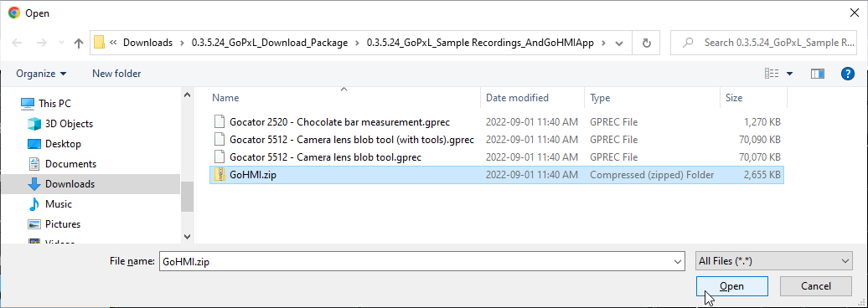Sort files by Date modified column
Screen dimensions: 868x308
(517, 98)
